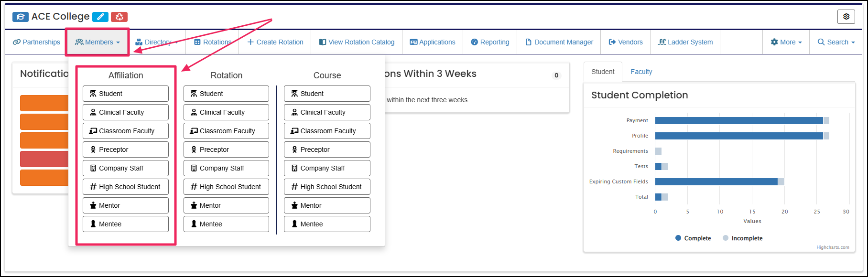Select High School Student under Rotation
The height and width of the screenshot is (277, 868).
(226, 187)
